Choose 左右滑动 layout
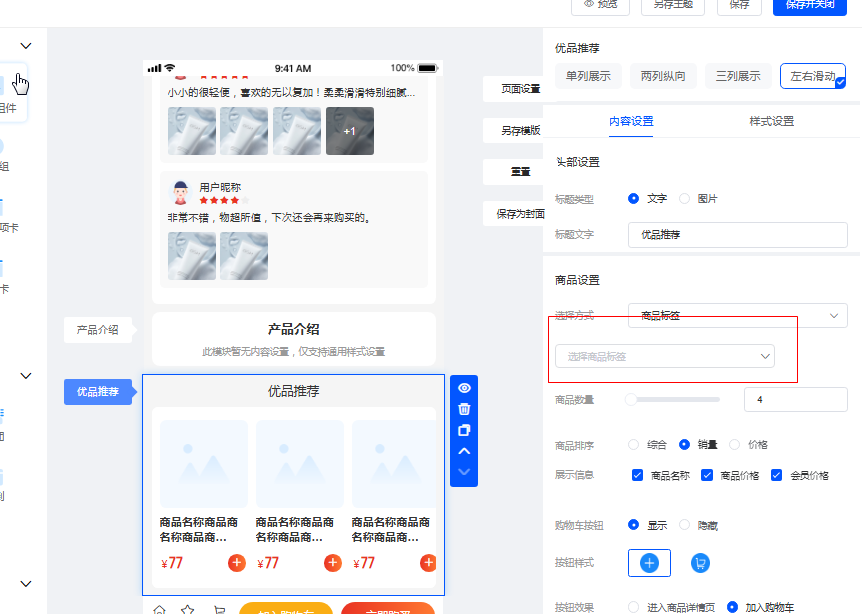 pos(813,76)
